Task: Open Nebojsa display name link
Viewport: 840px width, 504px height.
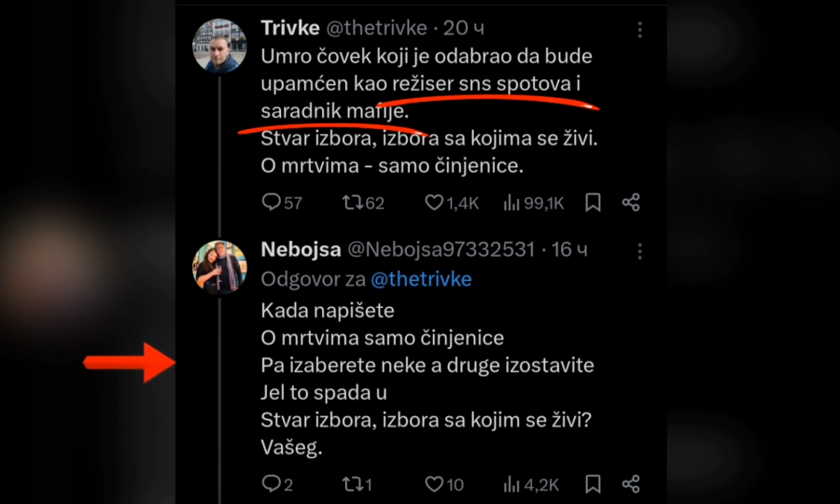Action: tap(301, 249)
